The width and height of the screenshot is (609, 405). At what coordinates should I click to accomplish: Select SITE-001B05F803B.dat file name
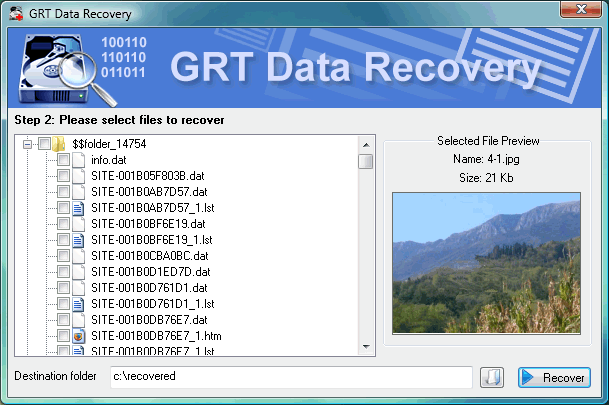148,176
